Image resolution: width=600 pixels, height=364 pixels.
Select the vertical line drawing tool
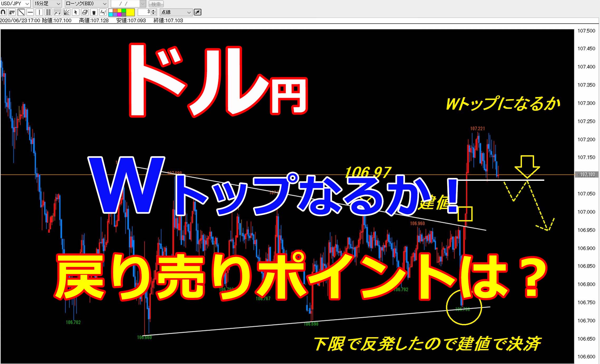[x=39, y=12]
